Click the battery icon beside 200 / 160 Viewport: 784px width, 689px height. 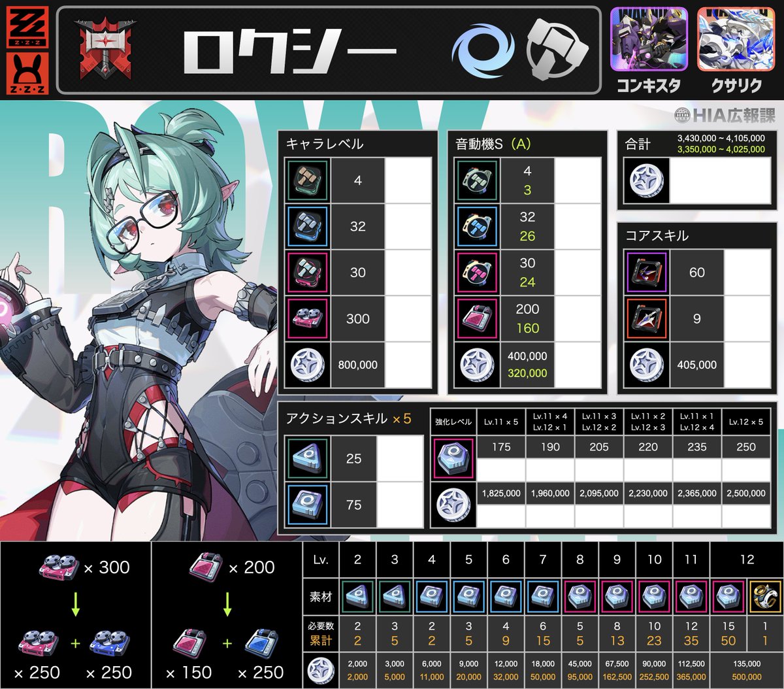[478, 318]
